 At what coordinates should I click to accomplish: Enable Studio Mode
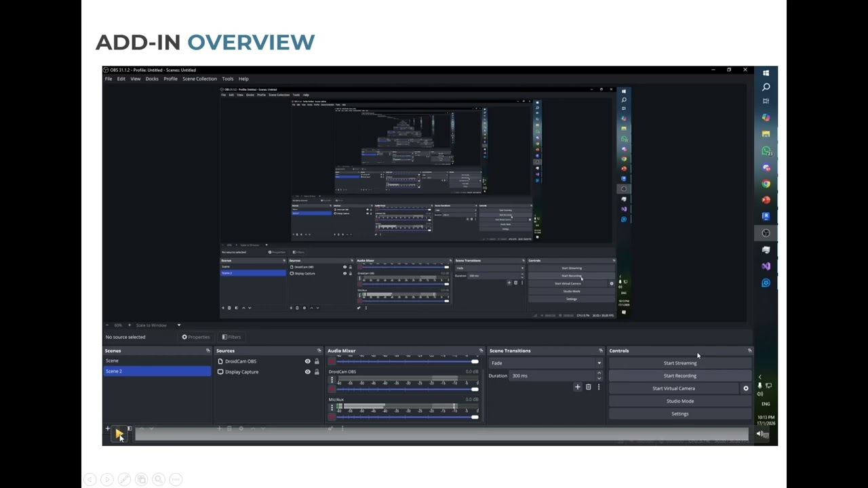tap(680, 401)
